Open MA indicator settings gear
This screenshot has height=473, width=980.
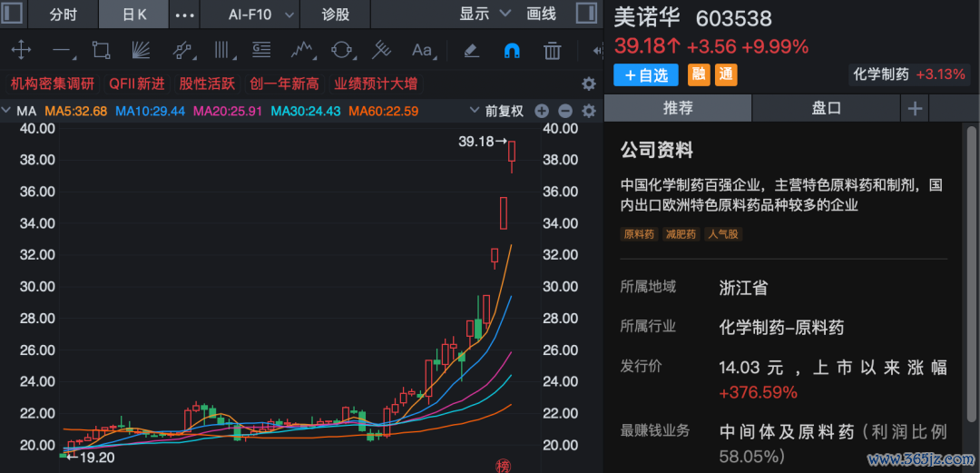(588, 112)
